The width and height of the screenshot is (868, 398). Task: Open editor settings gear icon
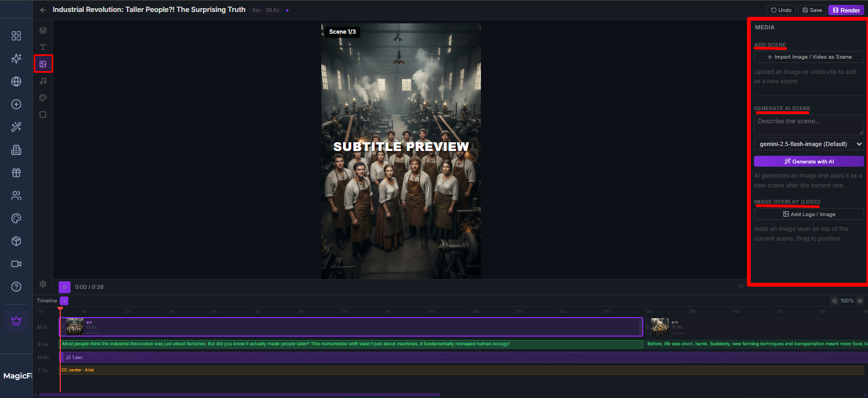tap(43, 284)
